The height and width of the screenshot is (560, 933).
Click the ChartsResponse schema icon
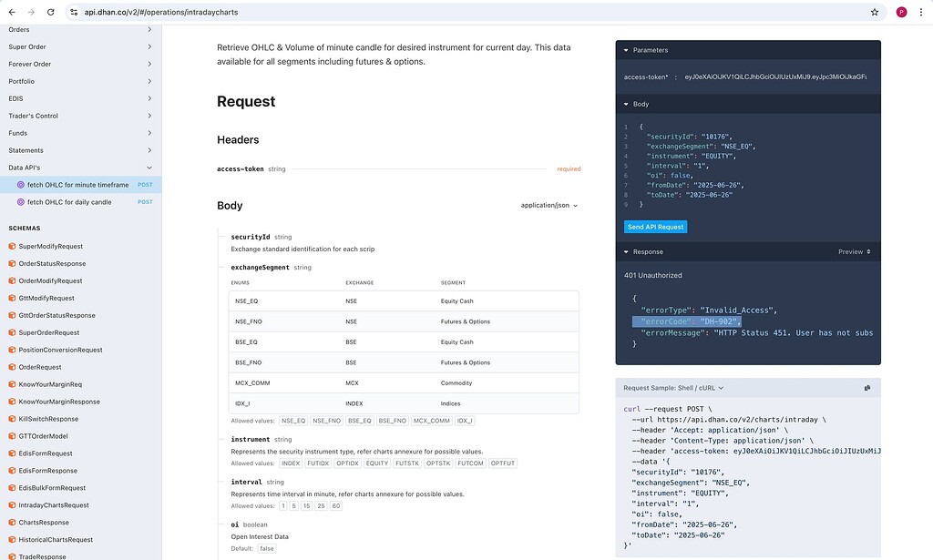pos(12,522)
